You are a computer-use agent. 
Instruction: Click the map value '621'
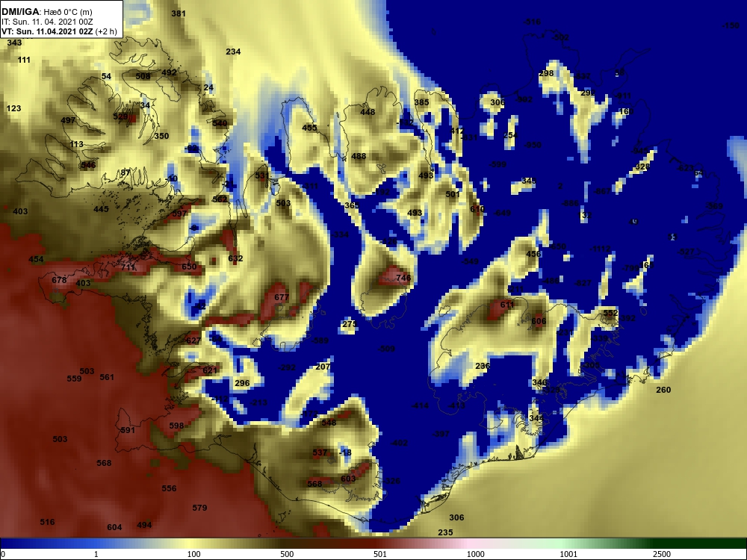pyautogui.click(x=210, y=370)
